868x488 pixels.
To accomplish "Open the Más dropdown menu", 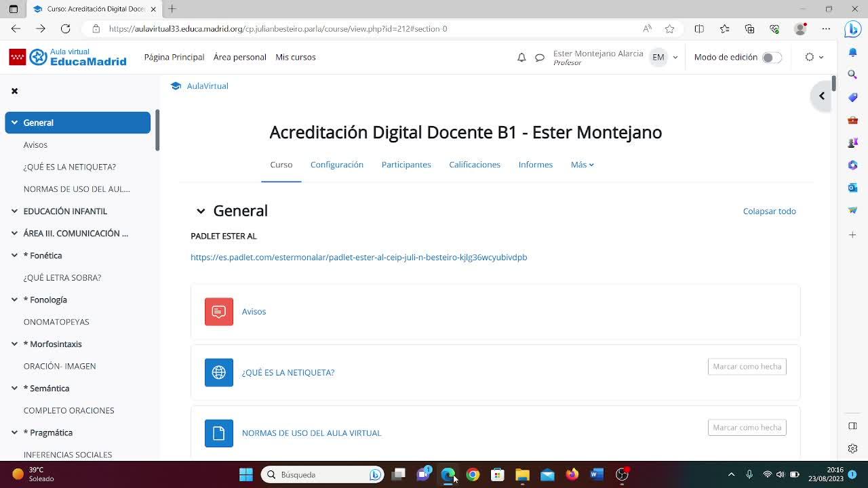I will [582, 165].
